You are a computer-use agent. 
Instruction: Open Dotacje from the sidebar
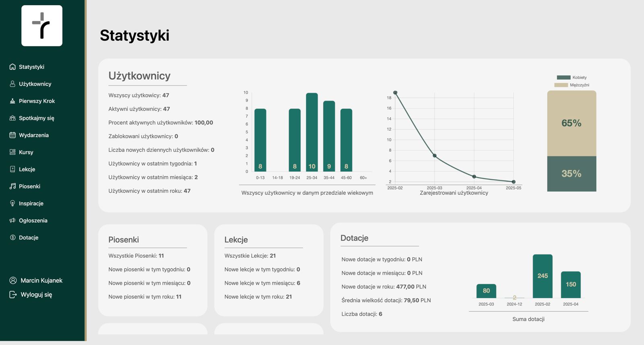[29, 238]
